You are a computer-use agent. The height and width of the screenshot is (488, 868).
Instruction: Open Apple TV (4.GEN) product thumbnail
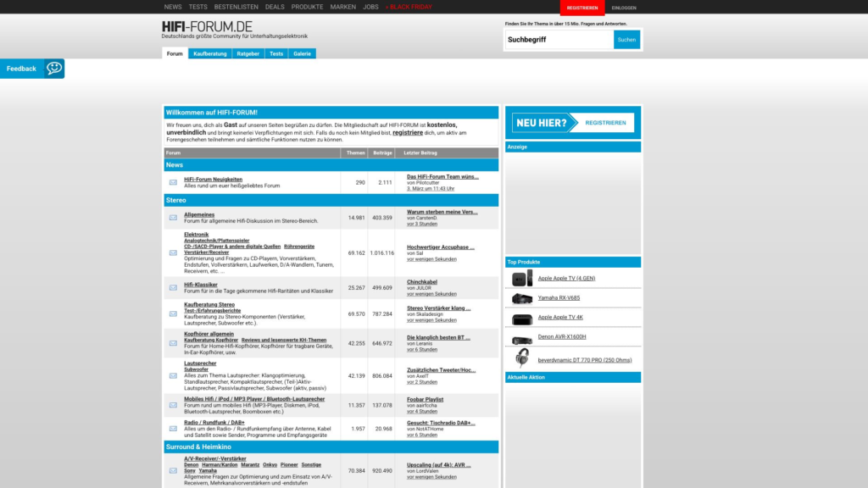[522, 278]
